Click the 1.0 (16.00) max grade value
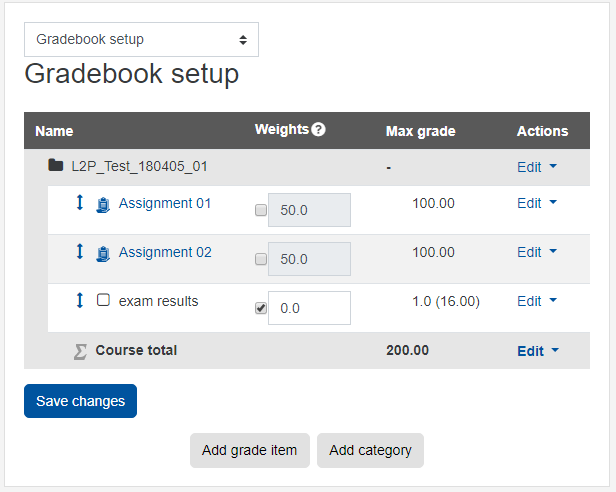Viewport: 616px width, 492px height. 446,301
